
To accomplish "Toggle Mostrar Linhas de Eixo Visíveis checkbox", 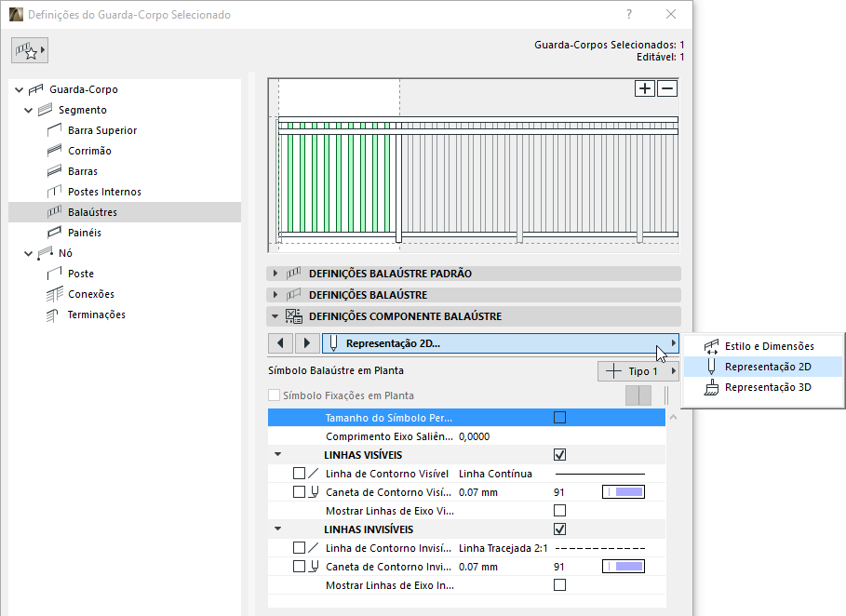I will tap(560, 510).
